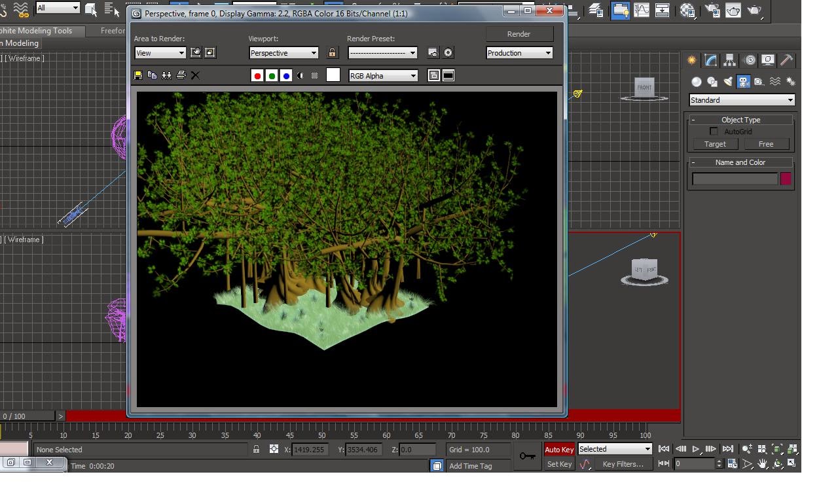838x504 pixels.
Task: Expand the Standard camera type dropdown
Action: click(742, 100)
